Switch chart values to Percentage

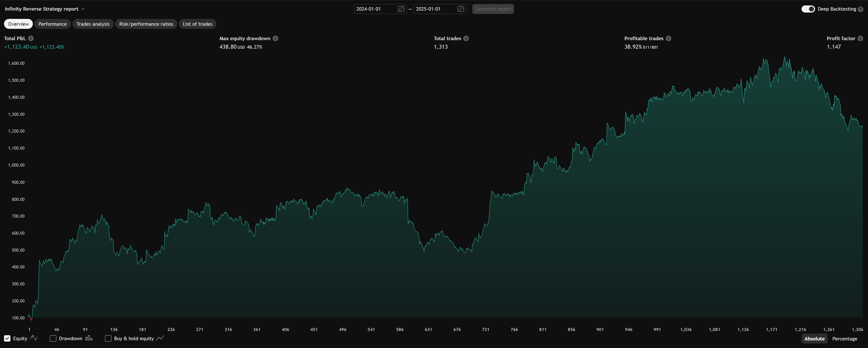tap(844, 339)
